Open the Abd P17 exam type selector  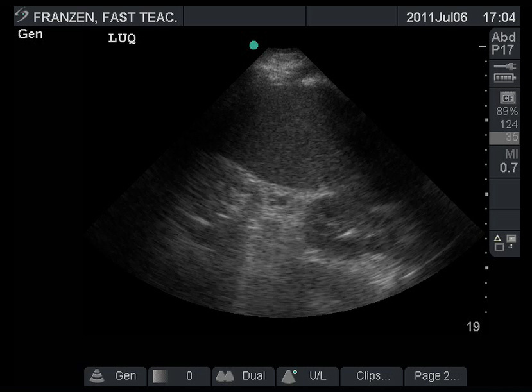[x=504, y=44]
